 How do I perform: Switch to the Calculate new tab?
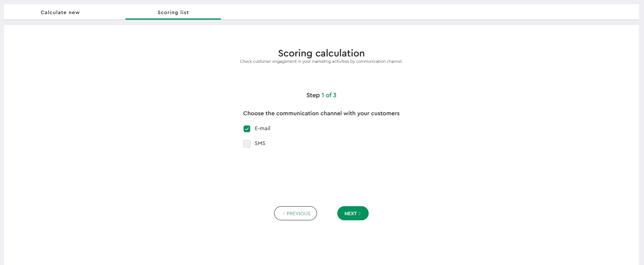[x=60, y=12]
